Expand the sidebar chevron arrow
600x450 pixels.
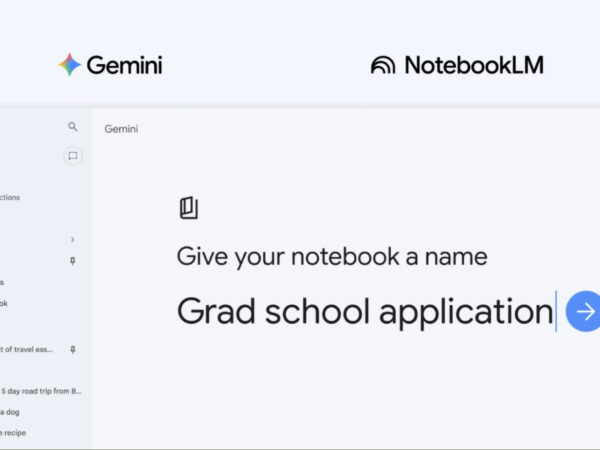pos(73,239)
